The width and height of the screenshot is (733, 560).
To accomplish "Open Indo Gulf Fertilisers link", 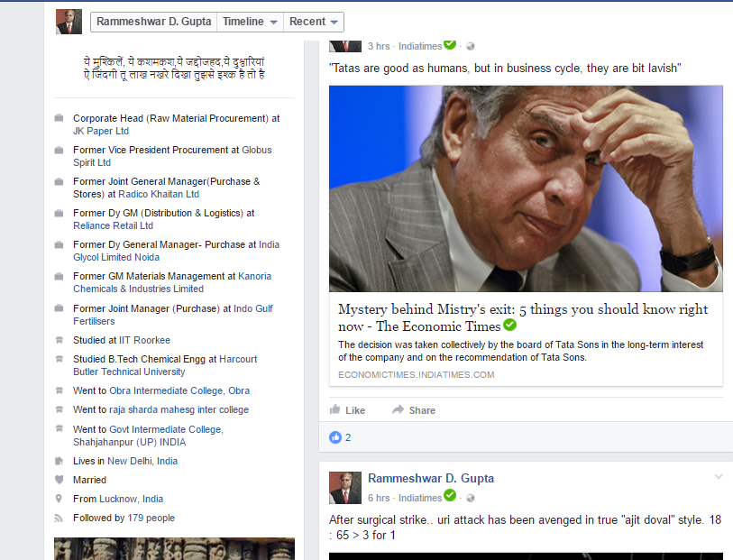I will point(172,315).
